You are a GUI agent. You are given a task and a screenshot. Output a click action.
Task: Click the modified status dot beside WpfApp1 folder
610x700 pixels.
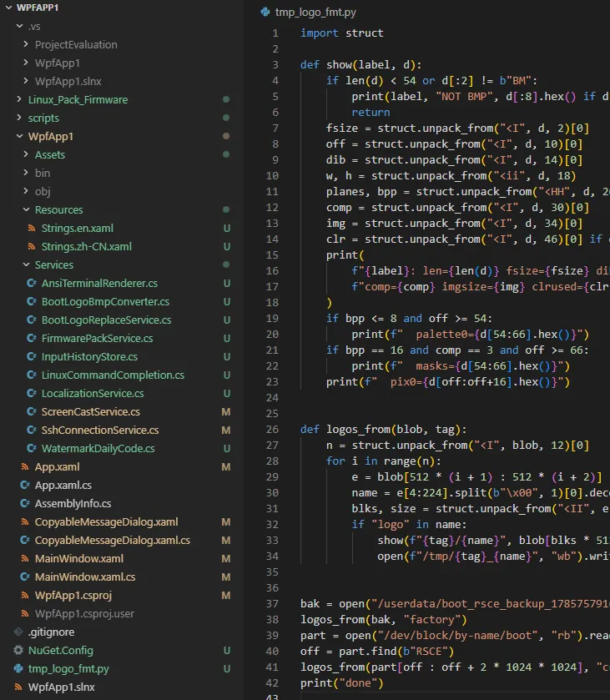(226, 136)
